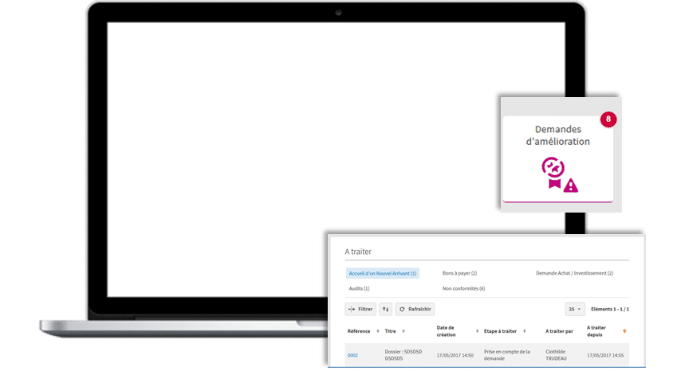The image size is (673, 371).
Task: Click the warning triangle icon on tile
Action: coord(570,186)
